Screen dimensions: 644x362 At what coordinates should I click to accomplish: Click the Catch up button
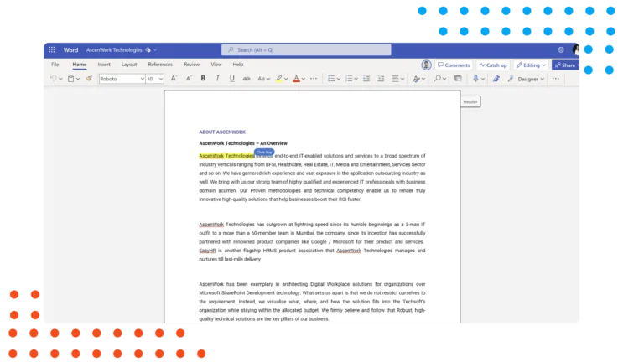(x=493, y=65)
